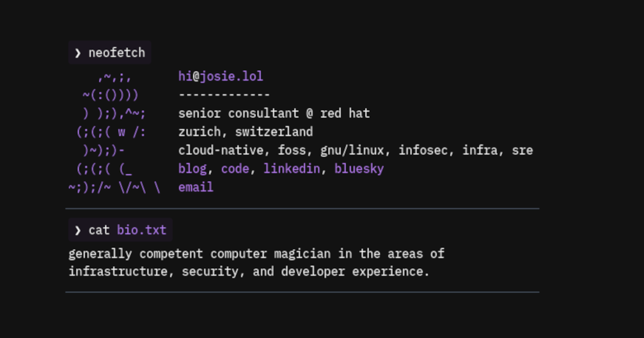The image size is (644, 338).
Task: Click the senior consultant @ red hat line
Action: pos(274,114)
